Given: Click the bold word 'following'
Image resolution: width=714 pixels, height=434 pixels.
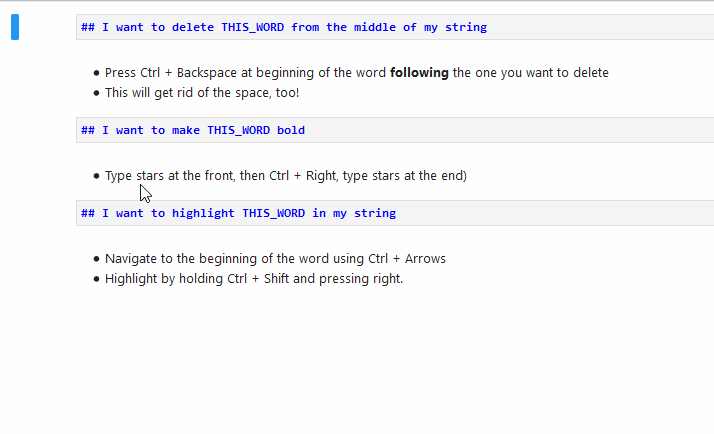Looking at the screenshot, I should click(x=419, y=73).
